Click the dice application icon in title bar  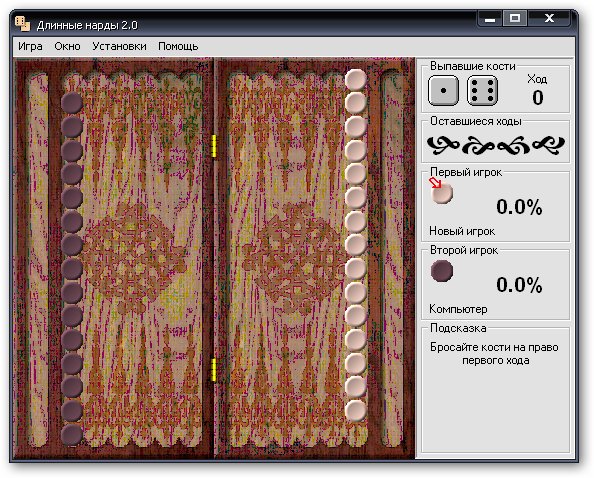pyautogui.click(x=22, y=24)
